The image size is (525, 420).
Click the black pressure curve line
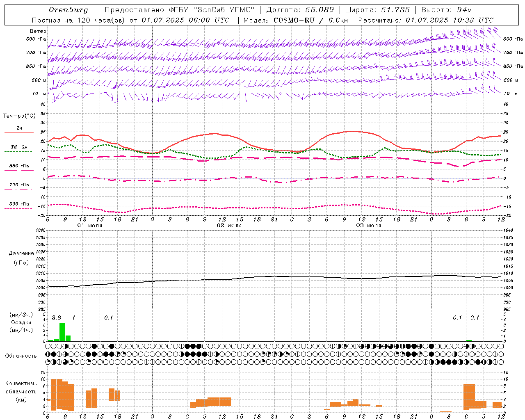(275, 276)
